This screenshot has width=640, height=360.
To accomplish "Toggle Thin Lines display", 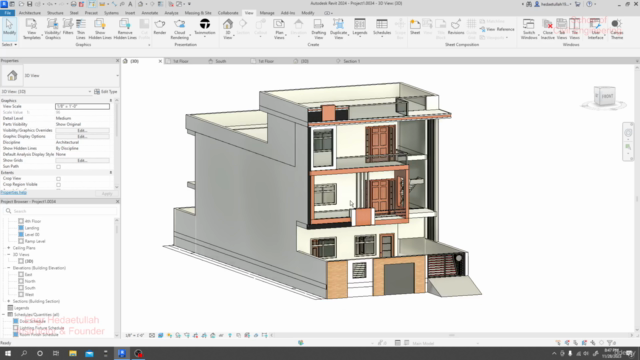I will (81, 29).
